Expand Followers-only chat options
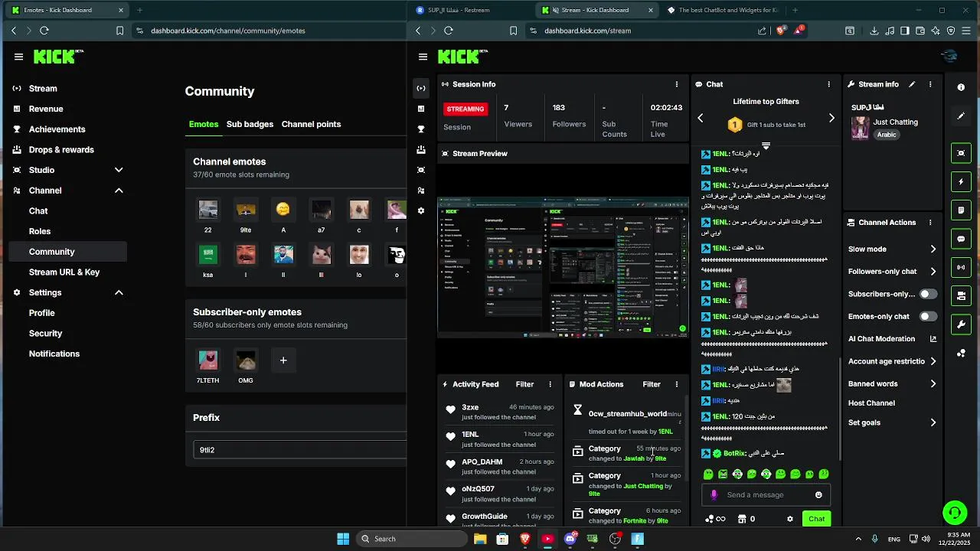Screen dimensions: 980x551 coord(933,272)
